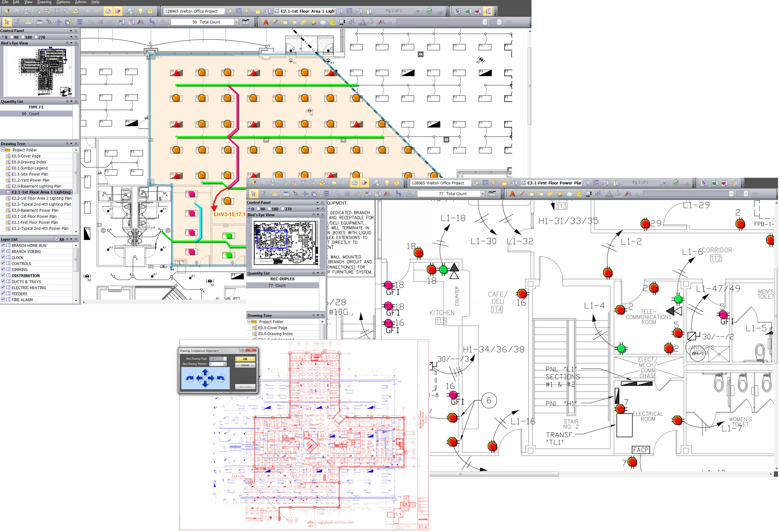Click the count points tool icon
The height and width of the screenshot is (532, 779).
[49, 22]
